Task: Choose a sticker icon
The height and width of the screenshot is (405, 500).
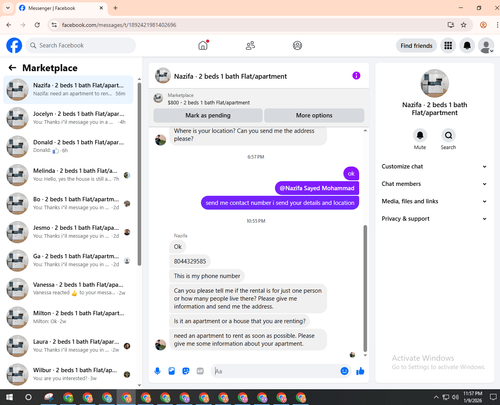Action: click(186, 371)
